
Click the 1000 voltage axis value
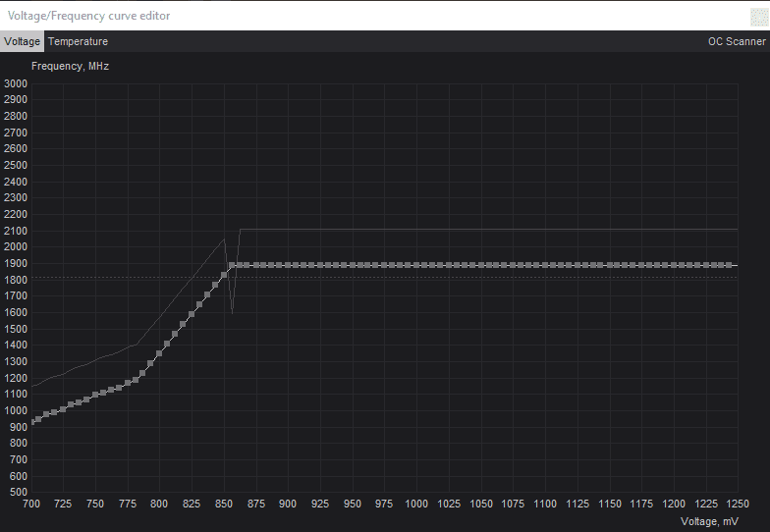[416, 504]
